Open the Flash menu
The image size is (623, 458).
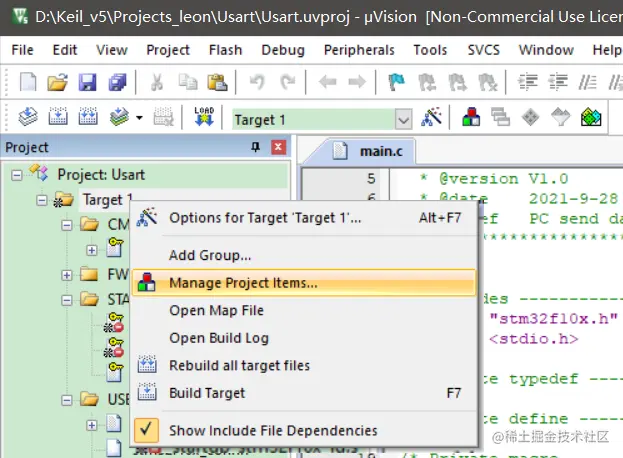225,50
